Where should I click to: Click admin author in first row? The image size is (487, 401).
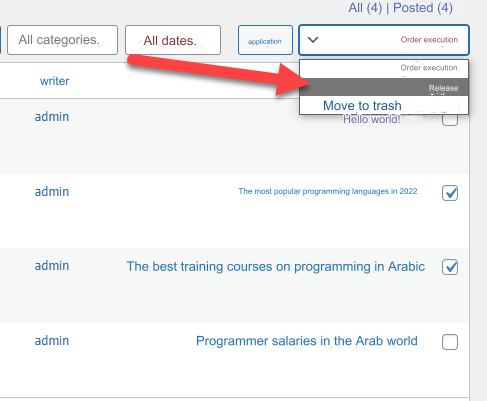tap(52, 117)
